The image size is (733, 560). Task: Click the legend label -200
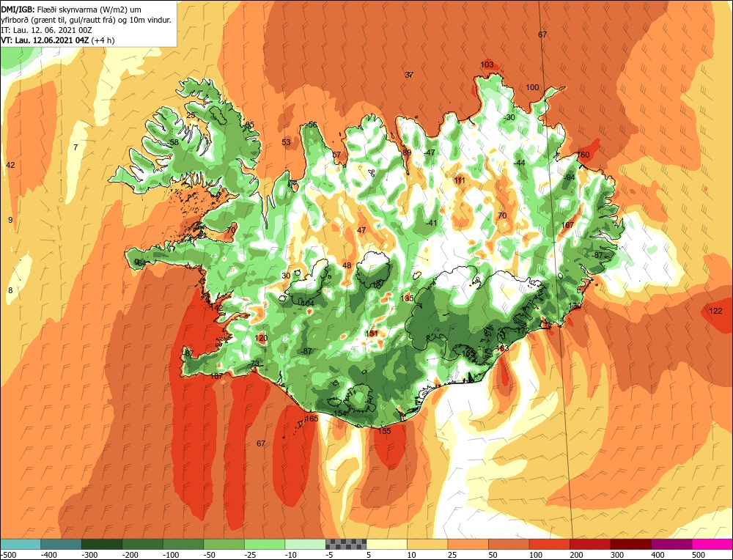130,555
